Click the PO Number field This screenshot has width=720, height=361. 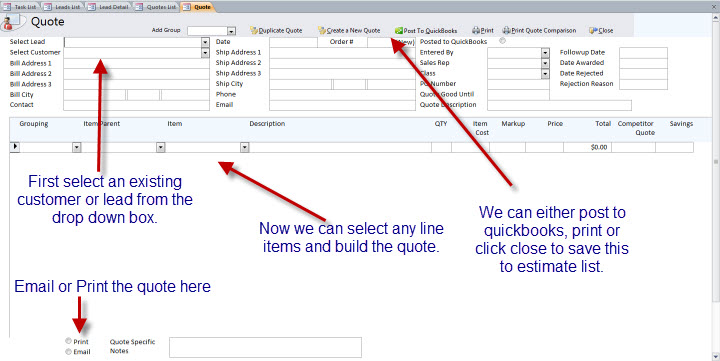coord(518,84)
